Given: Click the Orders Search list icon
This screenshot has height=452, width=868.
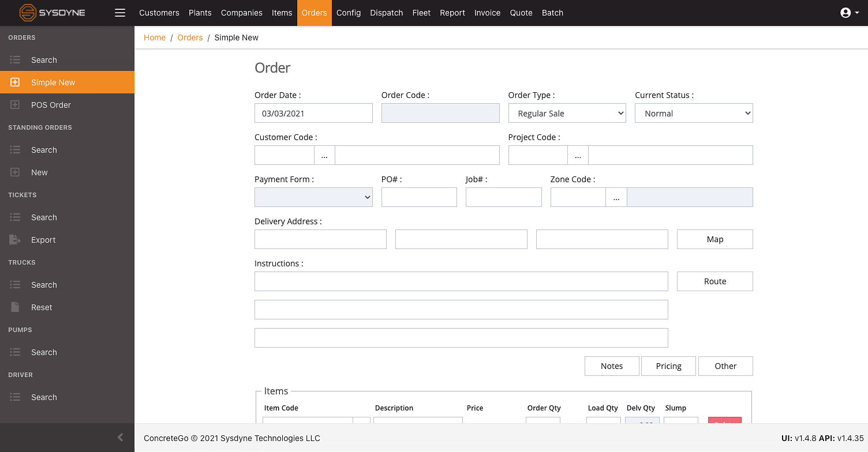Looking at the screenshot, I should (16, 60).
